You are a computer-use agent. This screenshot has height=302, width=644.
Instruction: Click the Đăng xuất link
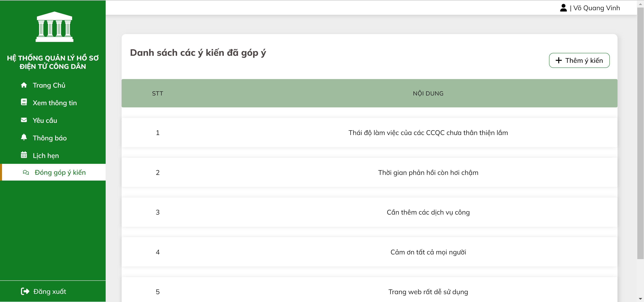coord(49,291)
